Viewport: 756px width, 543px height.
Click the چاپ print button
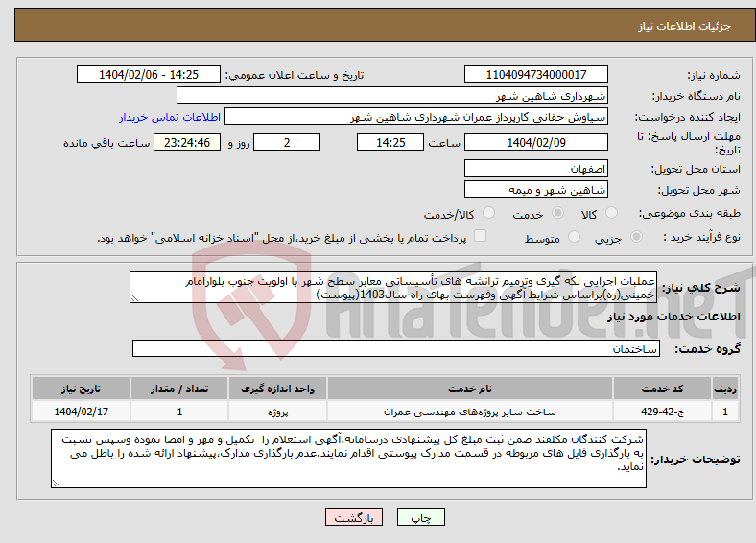click(421, 517)
